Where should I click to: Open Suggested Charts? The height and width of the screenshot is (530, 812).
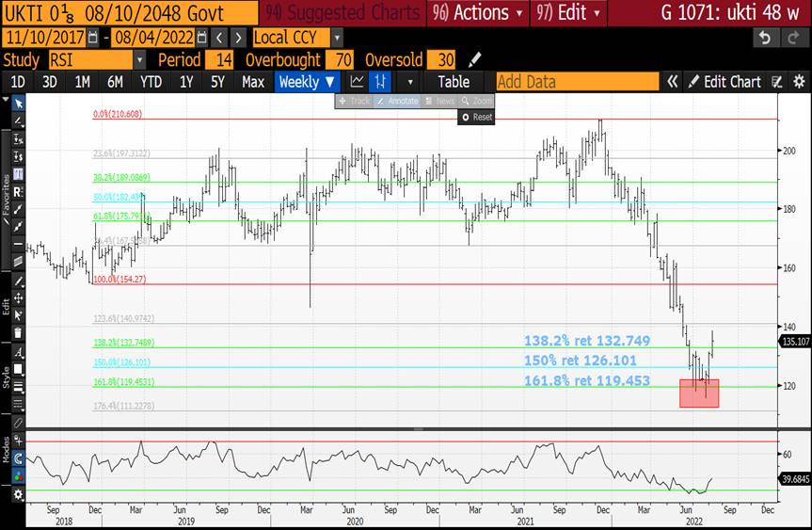(342, 12)
